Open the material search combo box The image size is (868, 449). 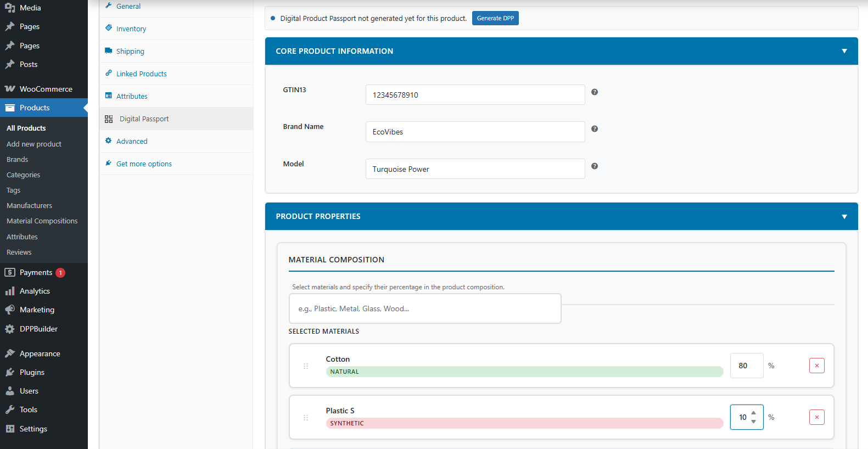(x=424, y=308)
